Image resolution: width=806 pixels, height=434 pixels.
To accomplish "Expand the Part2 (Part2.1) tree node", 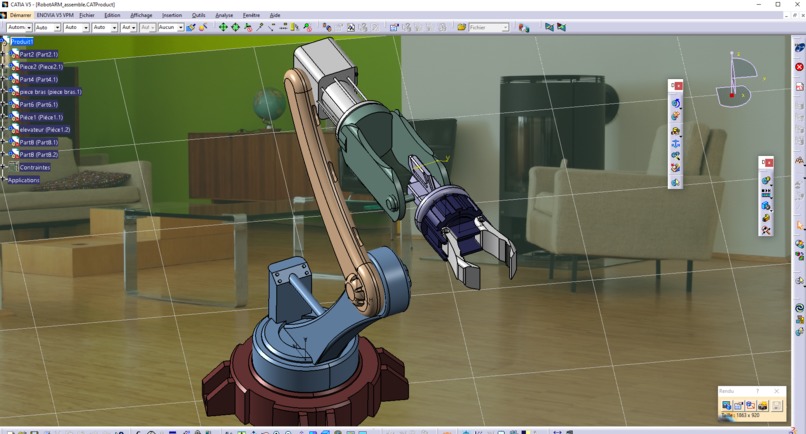I will tap(4, 54).
